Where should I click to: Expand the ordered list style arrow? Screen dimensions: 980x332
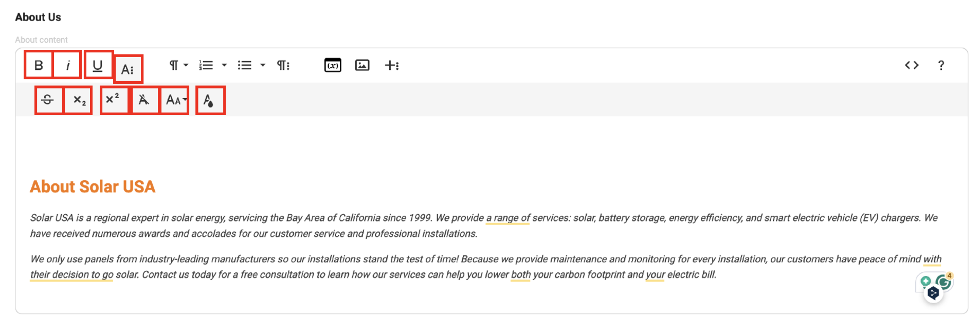pyautogui.click(x=224, y=65)
